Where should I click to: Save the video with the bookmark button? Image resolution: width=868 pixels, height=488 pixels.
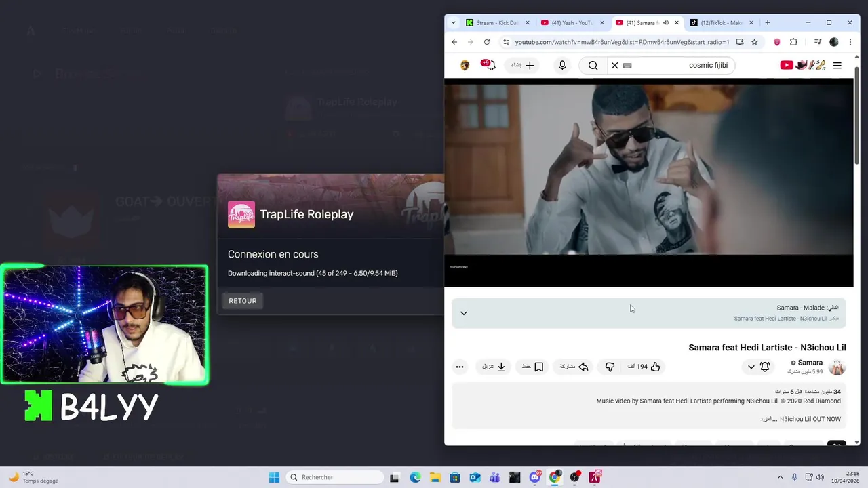pyautogui.click(x=533, y=367)
